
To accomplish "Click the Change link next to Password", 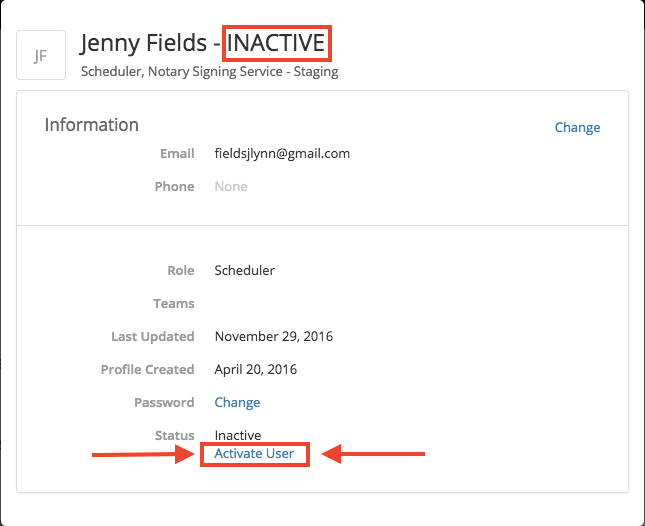I will (x=237, y=402).
